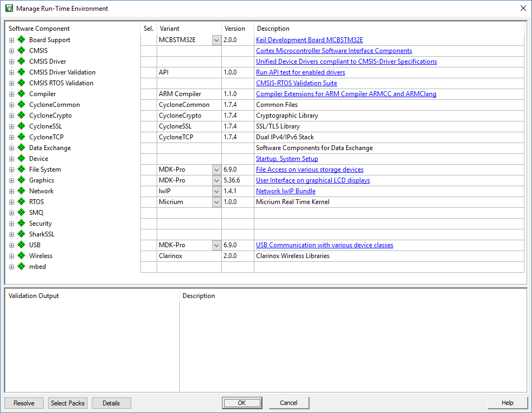Image resolution: width=532 pixels, height=413 pixels.
Task: Expand the Board Support tree node
Action: [x=11, y=40]
